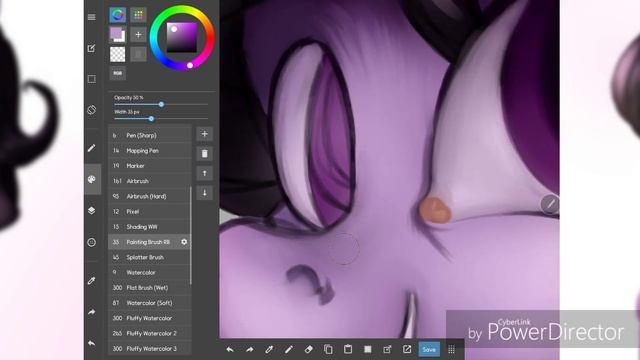Open settings gear for Painting Brush RII
This screenshot has width=640, height=360.
coord(184,242)
